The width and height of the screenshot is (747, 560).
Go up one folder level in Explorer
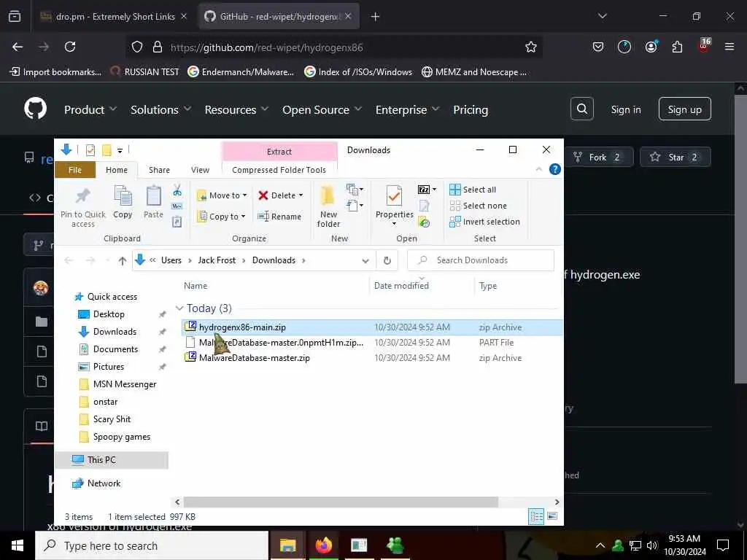click(123, 260)
